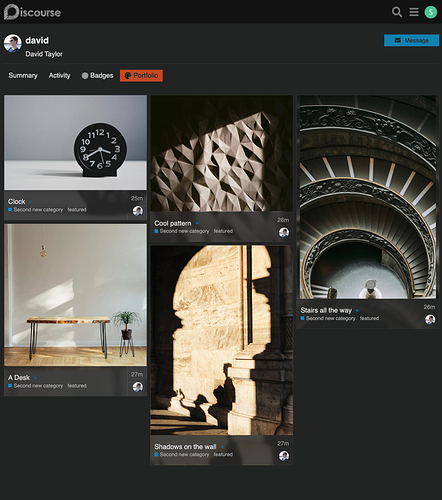Open the geometric pattern photo thumbnail

[222, 153]
